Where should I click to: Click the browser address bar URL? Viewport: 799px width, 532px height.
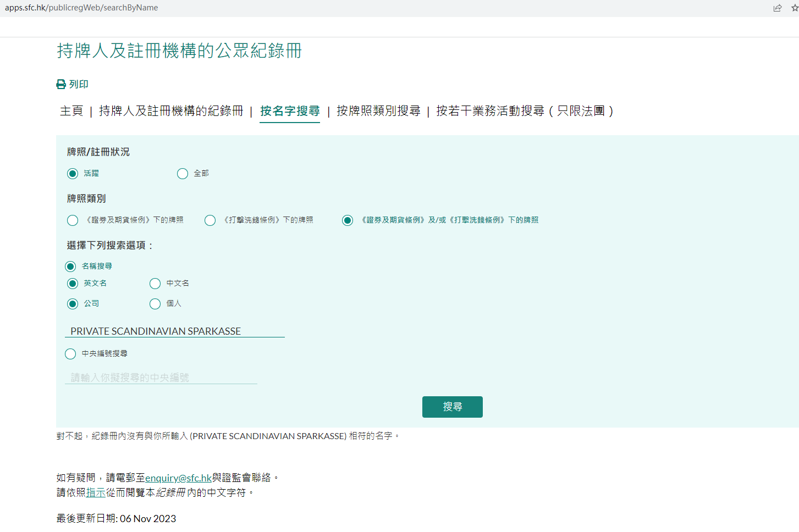coord(81,8)
